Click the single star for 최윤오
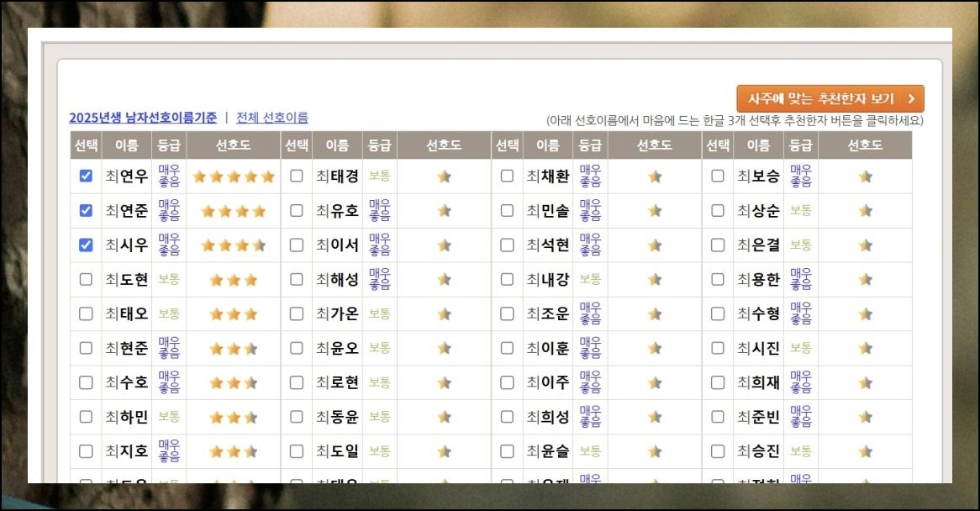This screenshot has width=980, height=511. (x=445, y=349)
